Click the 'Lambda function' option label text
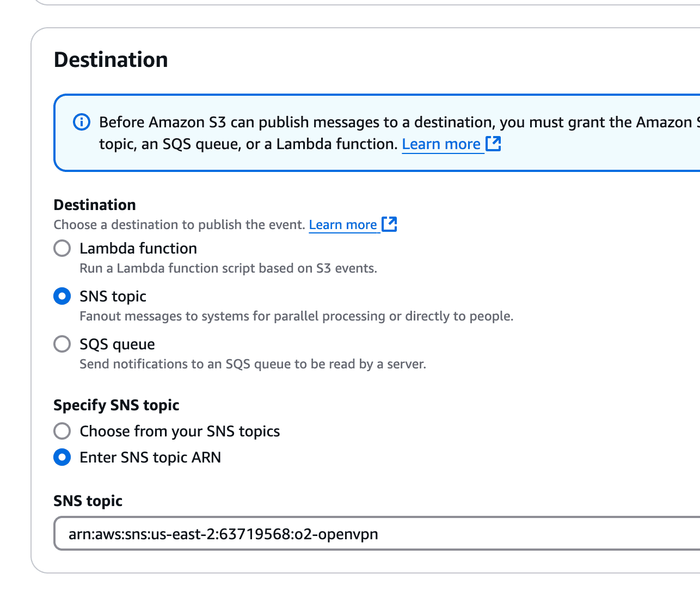Screen dimensions: 700x604 [x=138, y=249]
